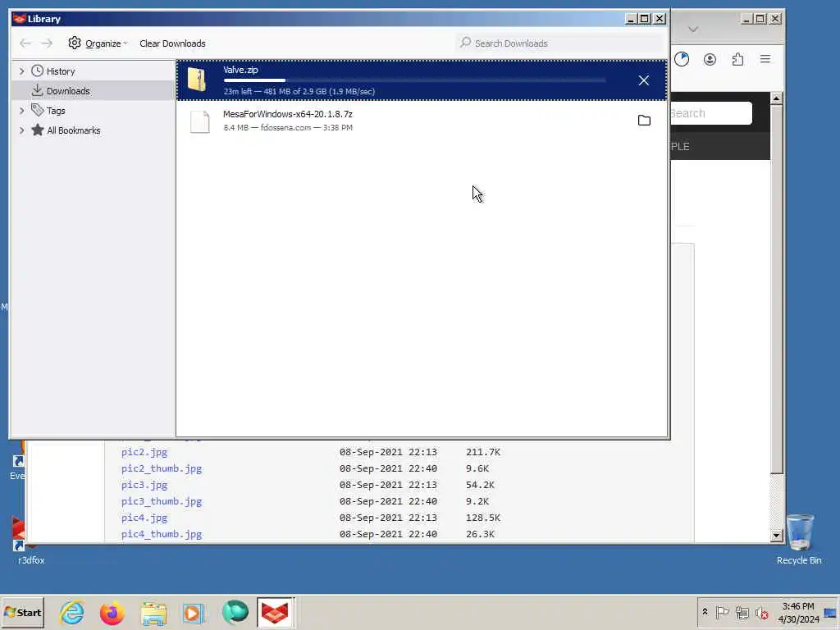Open Windows Explorer from the taskbar
Image resolution: width=840 pixels, height=630 pixels.
153,613
